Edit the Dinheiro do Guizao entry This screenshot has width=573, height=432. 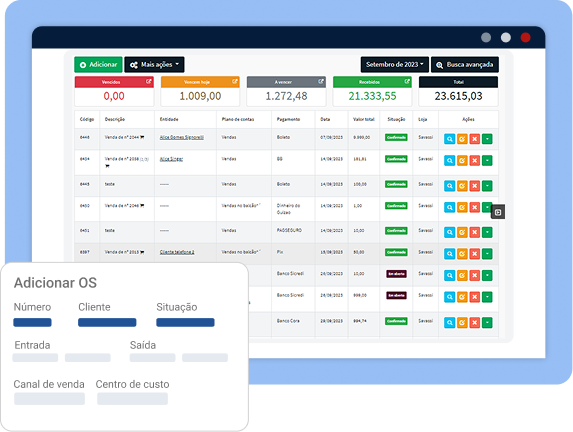[462, 207]
